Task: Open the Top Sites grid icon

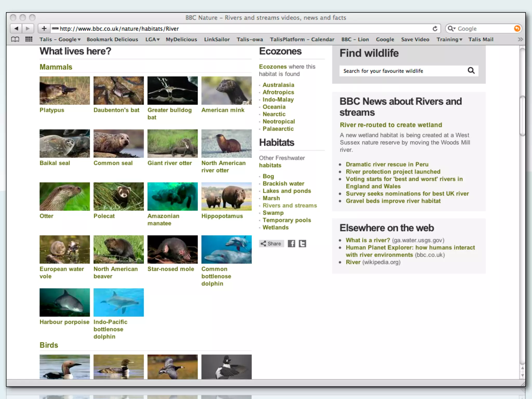Action: pyautogui.click(x=29, y=39)
